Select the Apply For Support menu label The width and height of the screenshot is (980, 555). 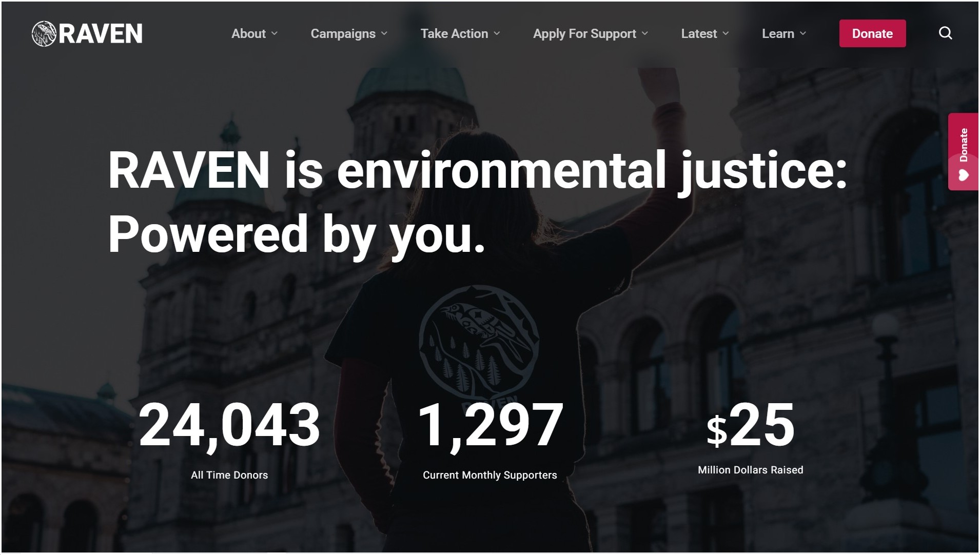584,34
